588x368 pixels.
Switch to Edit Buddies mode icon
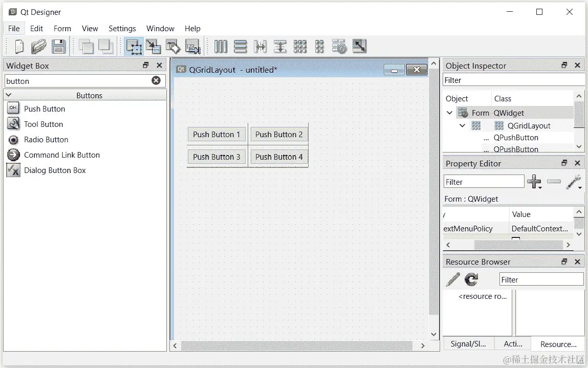173,47
